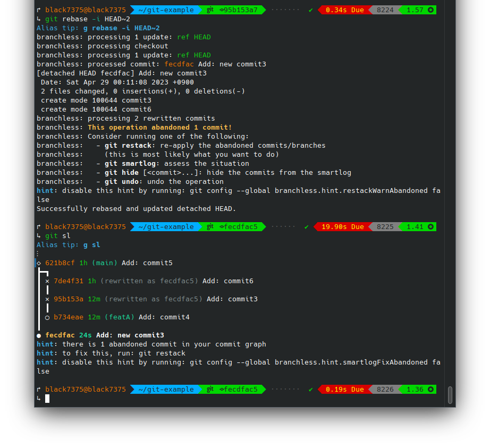This screenshot has width=490, height=448.
Task: Click 'branchless: processing checkout' line
Action: coord(103,46)
